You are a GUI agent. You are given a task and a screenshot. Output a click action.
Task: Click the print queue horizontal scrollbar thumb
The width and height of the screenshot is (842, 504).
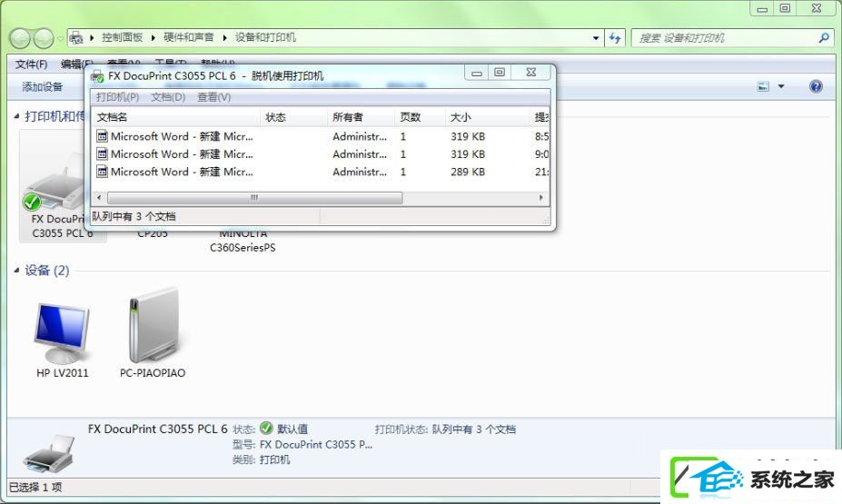pyautogui.click(x=254, y=198)
